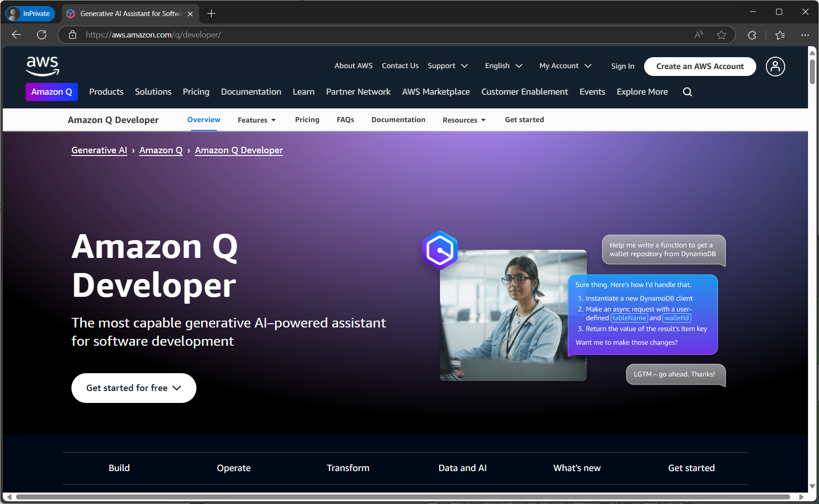819x504 pixels.
Task: Click Contact Us link
Action: tap(400, 66)
